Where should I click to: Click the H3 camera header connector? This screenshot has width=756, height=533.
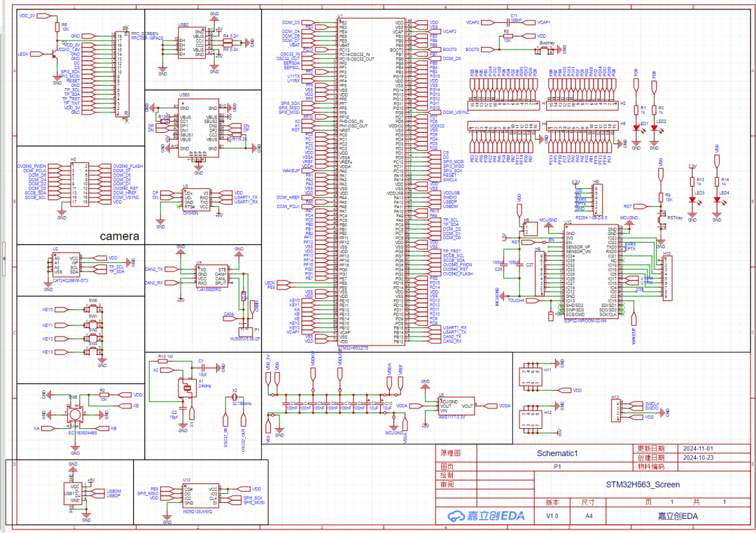coord(73,185)
